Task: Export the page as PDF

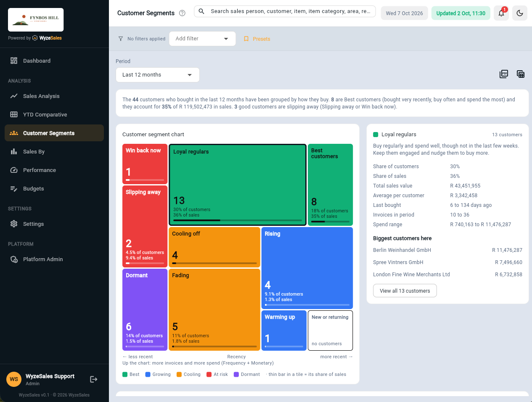Action: click(x=504, y=74)
